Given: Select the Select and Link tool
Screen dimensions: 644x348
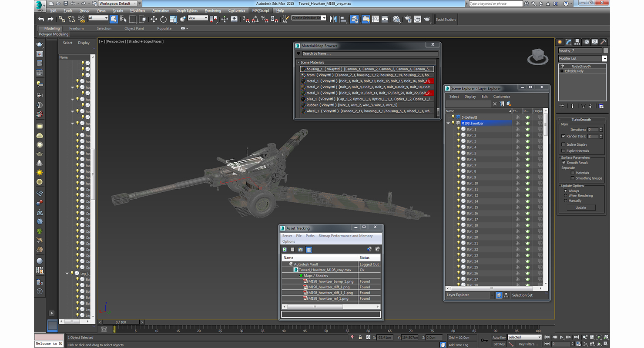Looking at the screenshot, I should pyautogui.click(x=62, y=19).
